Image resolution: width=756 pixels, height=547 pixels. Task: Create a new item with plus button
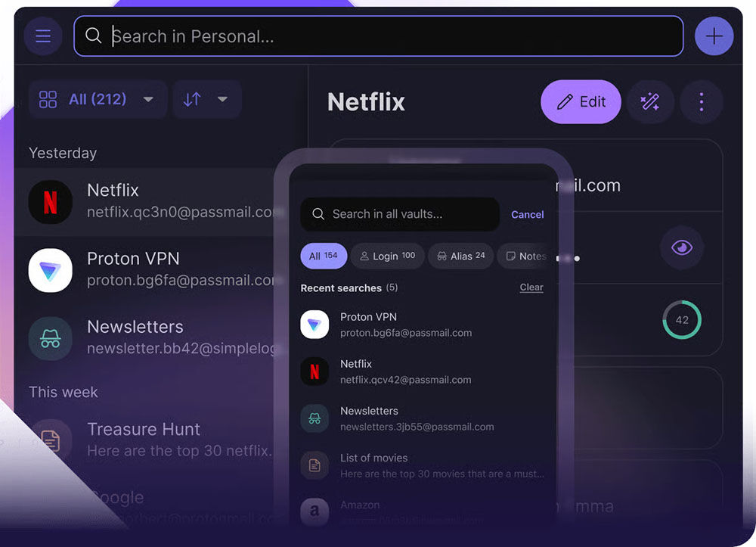click(714, 36)
